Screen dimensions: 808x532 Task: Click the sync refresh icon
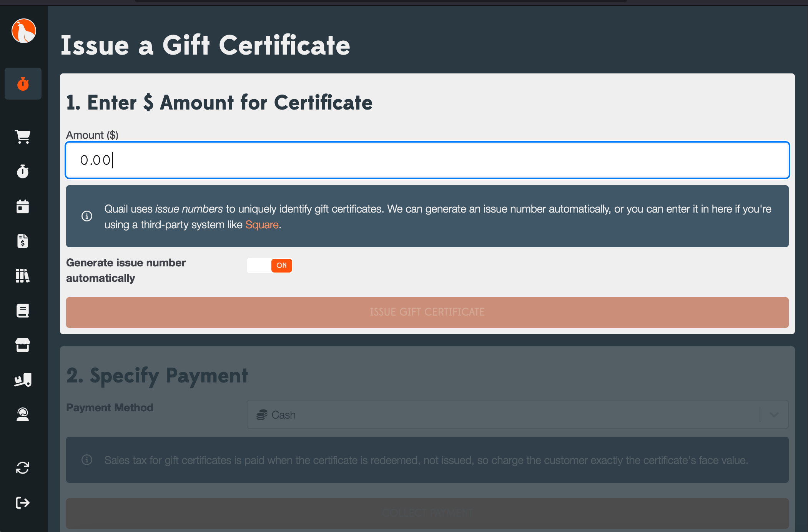click(23, 468)
